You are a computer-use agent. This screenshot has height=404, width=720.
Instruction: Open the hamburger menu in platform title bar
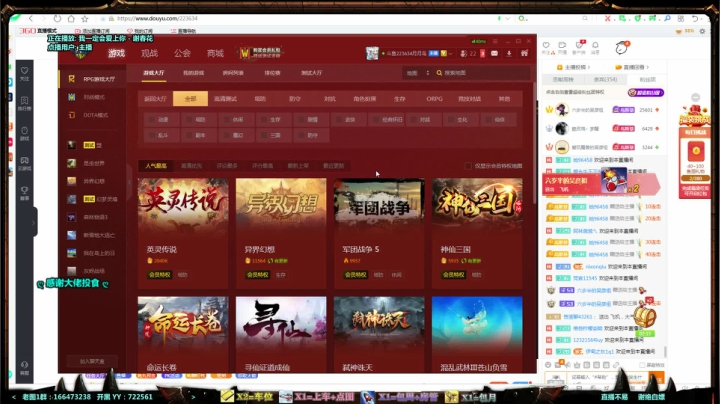(495, 41)
